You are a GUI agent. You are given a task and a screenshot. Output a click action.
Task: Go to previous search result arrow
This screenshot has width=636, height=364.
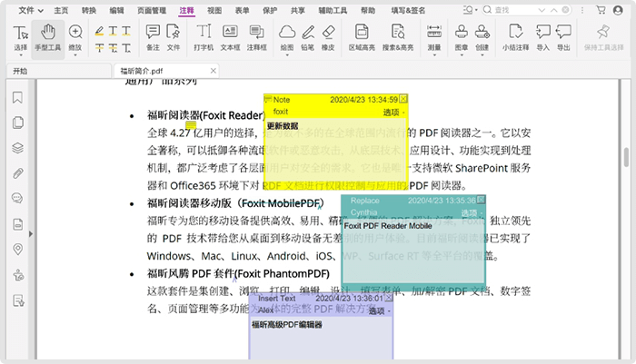pyautogui.click(x=553, y=10)
